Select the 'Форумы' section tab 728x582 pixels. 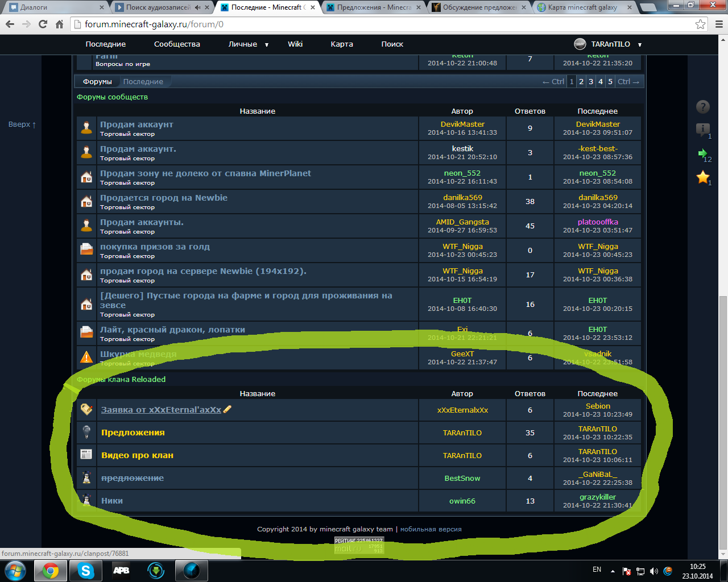(97, 81)
